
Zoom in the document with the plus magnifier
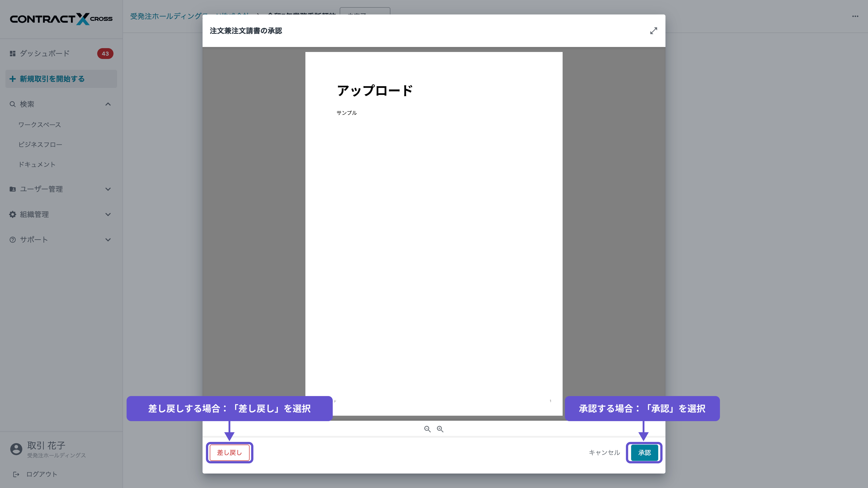[x=440, y=429]
